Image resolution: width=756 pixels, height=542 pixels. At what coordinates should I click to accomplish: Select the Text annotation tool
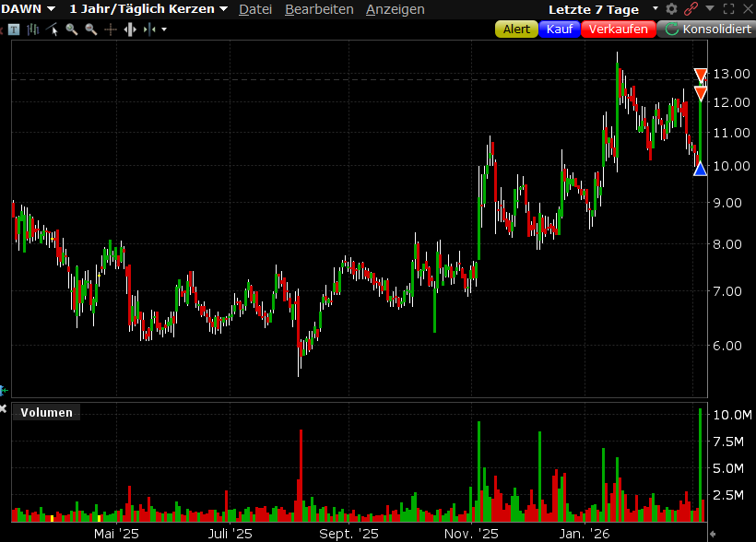coord(13,29)
